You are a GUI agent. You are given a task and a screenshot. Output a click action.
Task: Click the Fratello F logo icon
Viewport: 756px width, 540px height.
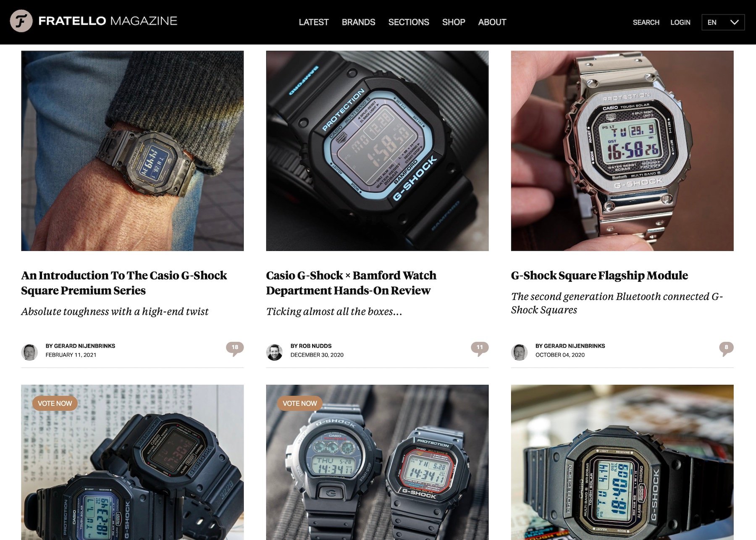tap(21, 21)
